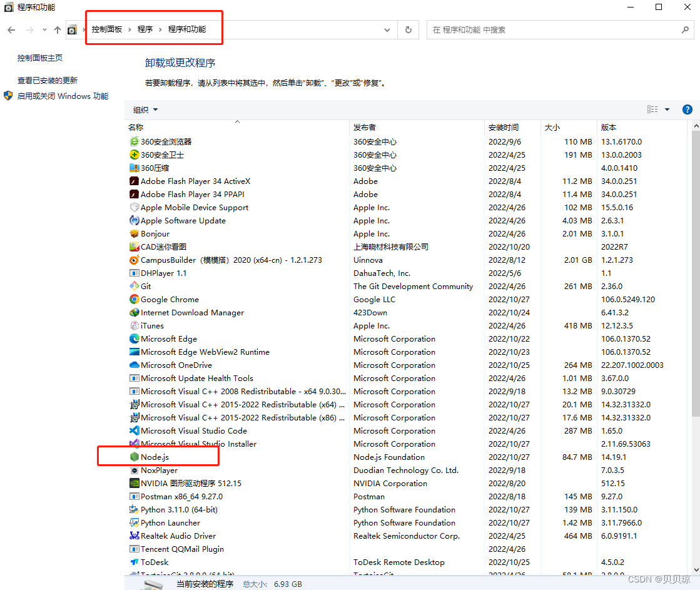
Task: Click the CampusBuilder program icon
Action: 134,260
